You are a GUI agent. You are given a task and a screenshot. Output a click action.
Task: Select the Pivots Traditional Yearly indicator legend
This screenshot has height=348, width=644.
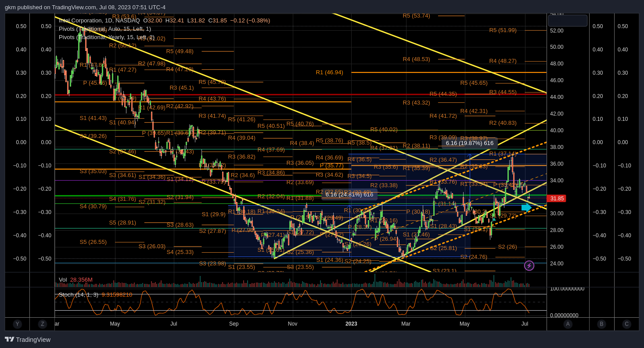[x=107, y=37]
